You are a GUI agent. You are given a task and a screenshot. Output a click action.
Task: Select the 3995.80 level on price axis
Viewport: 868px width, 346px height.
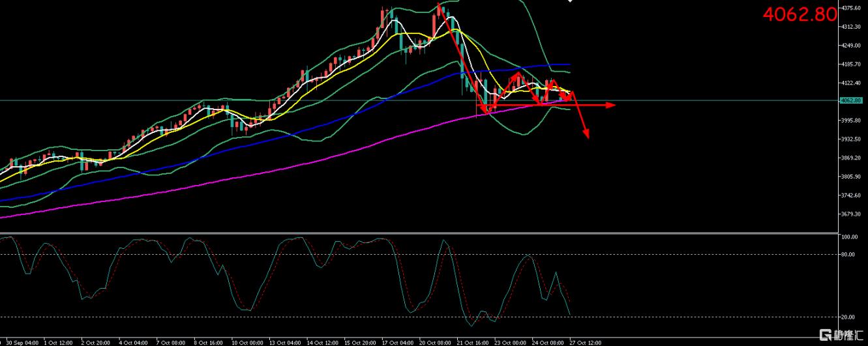(850, 121)
